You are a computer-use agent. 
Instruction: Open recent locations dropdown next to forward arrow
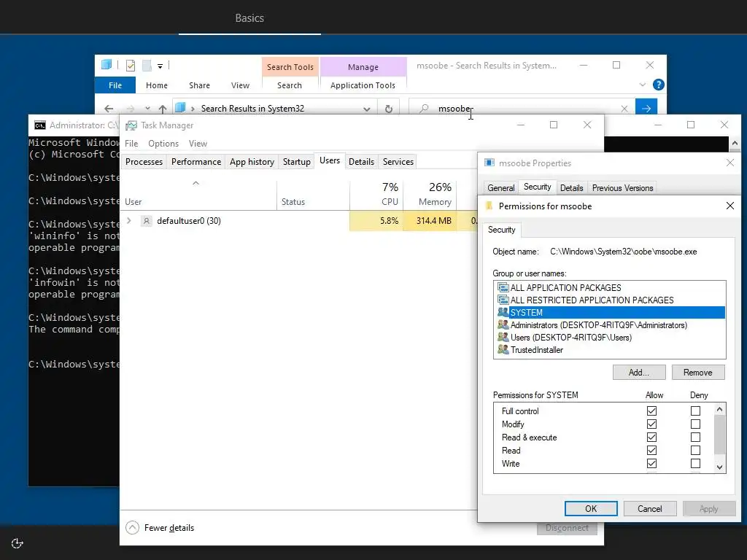click(x=147, y=109)
